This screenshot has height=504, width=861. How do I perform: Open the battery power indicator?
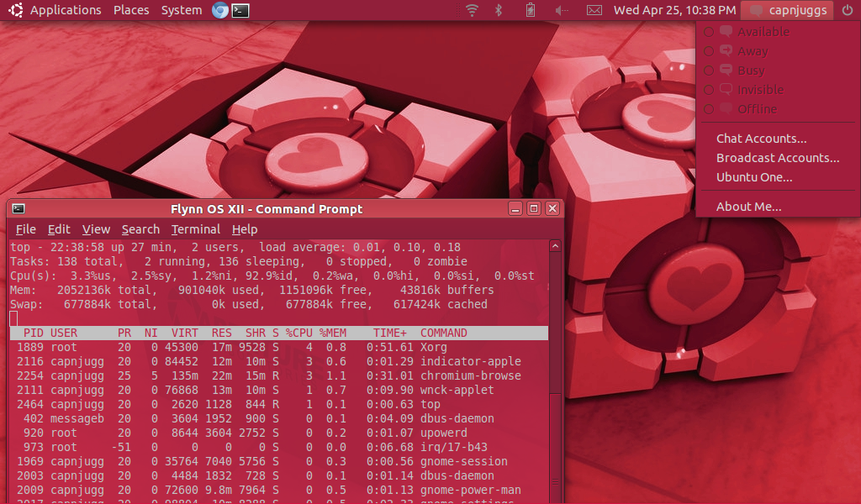click(531, 10)
